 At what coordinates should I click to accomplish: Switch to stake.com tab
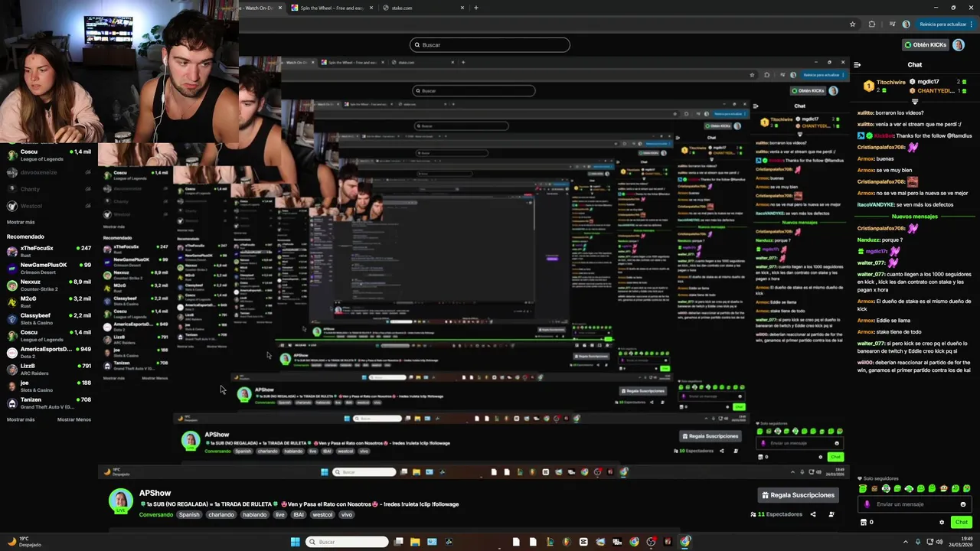[x=423, y=8]
